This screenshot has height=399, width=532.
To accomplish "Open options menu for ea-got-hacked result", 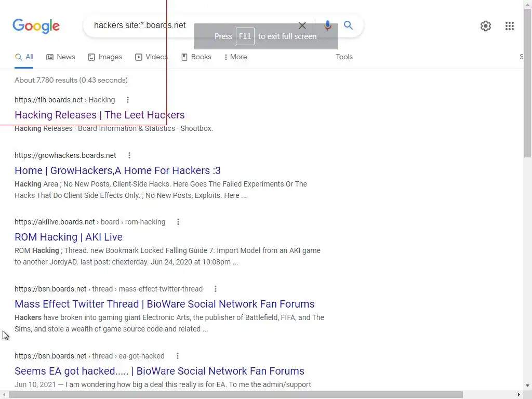I will click(178, 356).
